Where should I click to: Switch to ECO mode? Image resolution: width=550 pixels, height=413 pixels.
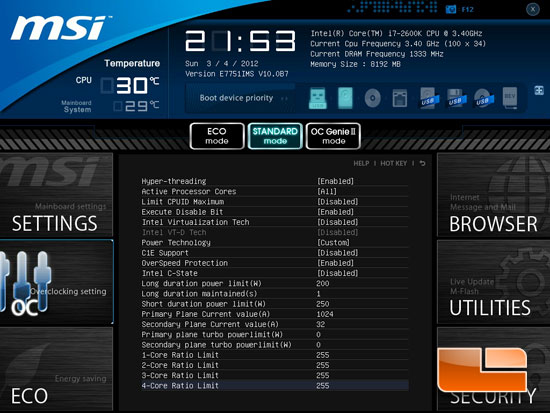[x=217, y=136]
